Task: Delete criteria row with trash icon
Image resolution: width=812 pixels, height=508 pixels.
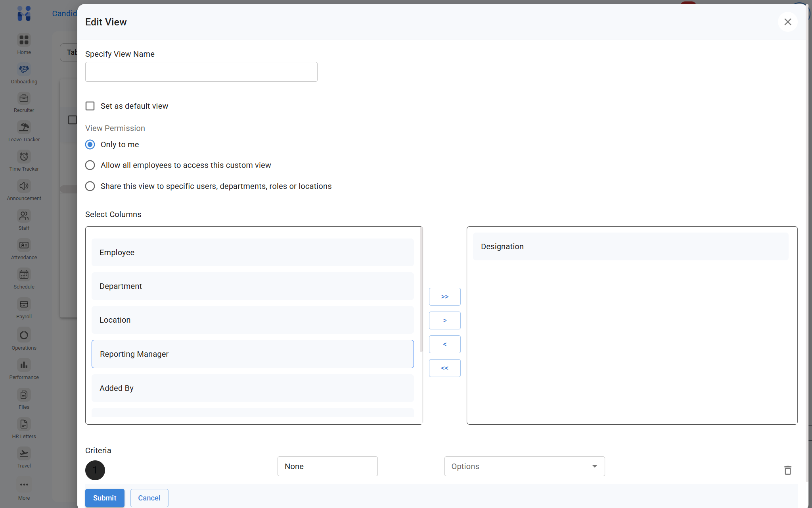Action: (x=787, y=470)
